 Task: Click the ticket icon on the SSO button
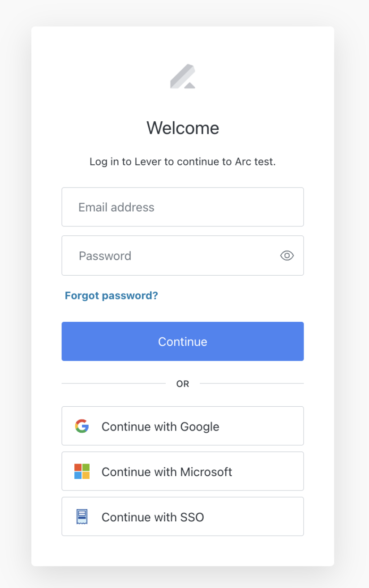[82, 516]
